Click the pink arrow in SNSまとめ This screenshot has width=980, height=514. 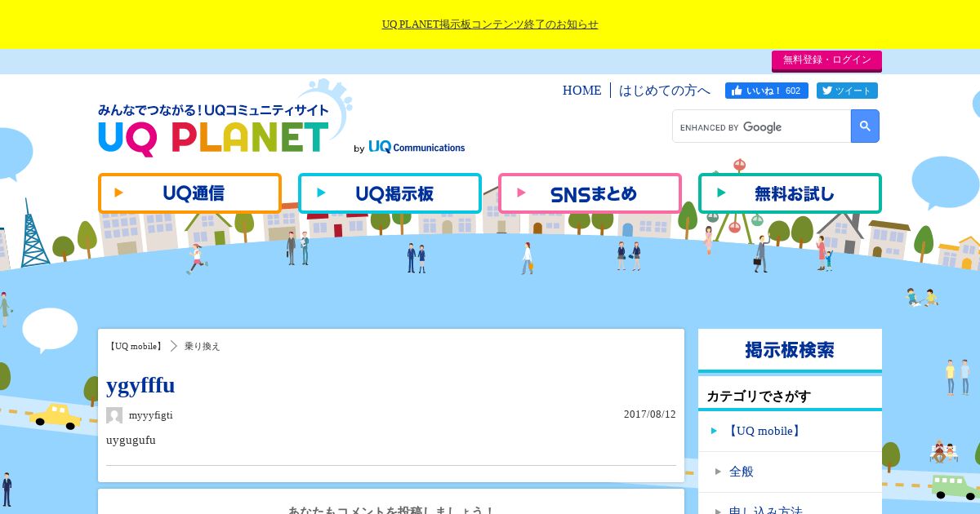(522, 193)
